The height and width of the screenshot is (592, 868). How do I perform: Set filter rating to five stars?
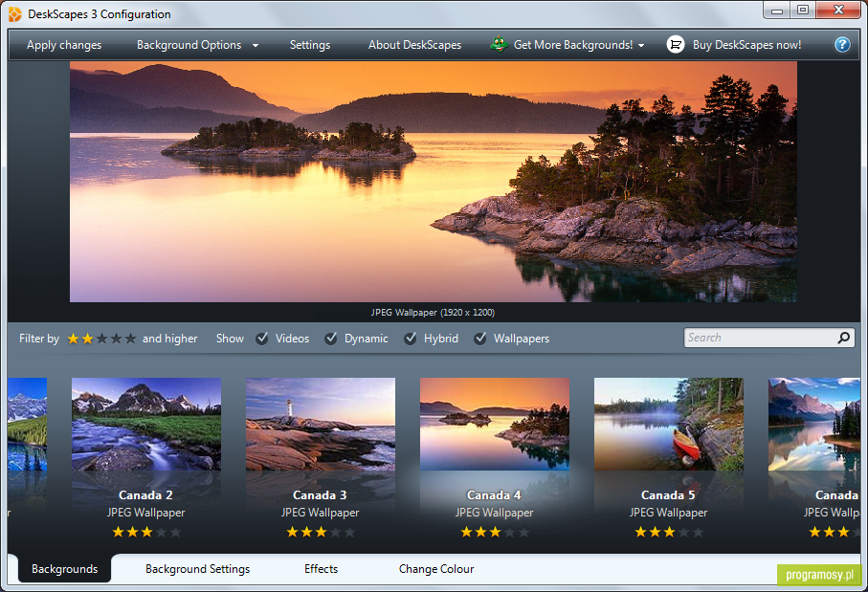(x=131, y=339)
